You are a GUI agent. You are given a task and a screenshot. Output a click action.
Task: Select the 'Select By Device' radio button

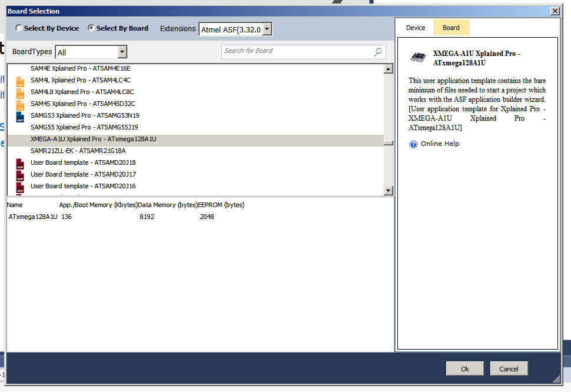coord(19,28)
